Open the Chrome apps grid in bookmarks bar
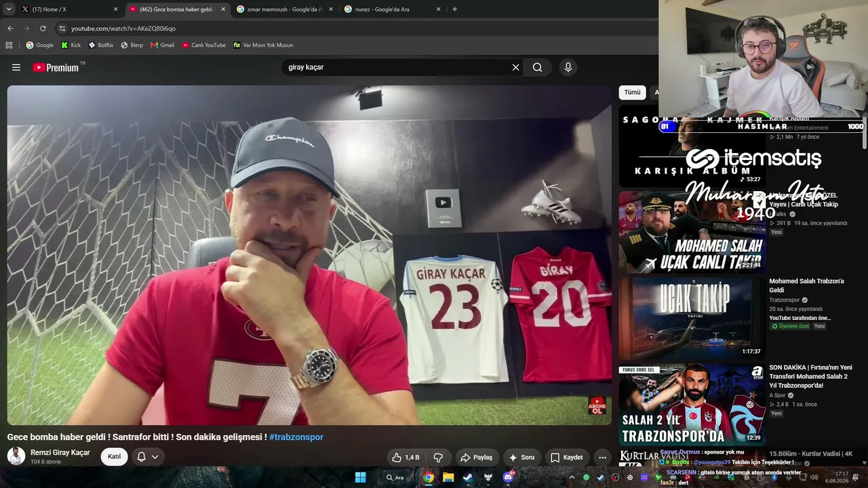The image size is (868, 488). pyautogui.click(x=9, y=45)
